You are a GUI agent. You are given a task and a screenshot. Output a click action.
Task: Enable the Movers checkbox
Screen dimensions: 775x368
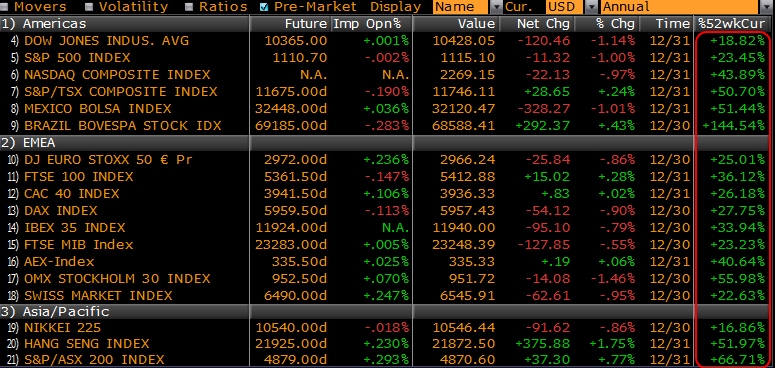click(x=5, y=7)
